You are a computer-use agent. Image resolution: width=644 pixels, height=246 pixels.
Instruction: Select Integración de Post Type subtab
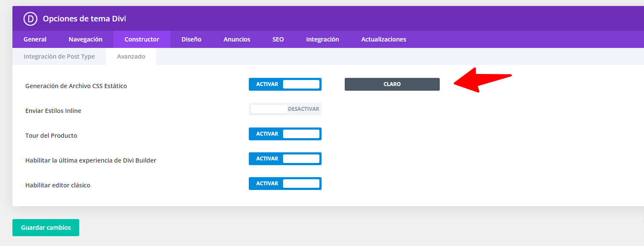[x=59, y=56]
